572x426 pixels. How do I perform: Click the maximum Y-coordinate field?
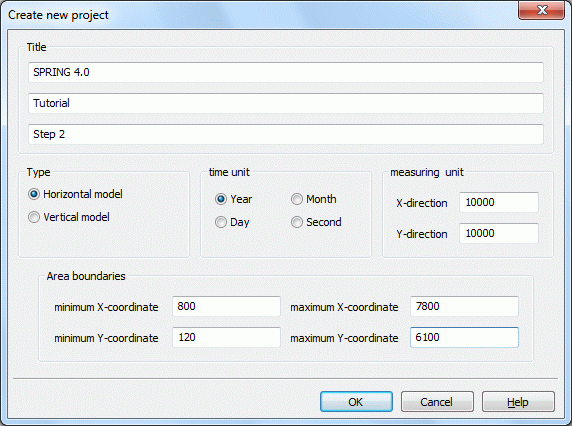(464, 337)
